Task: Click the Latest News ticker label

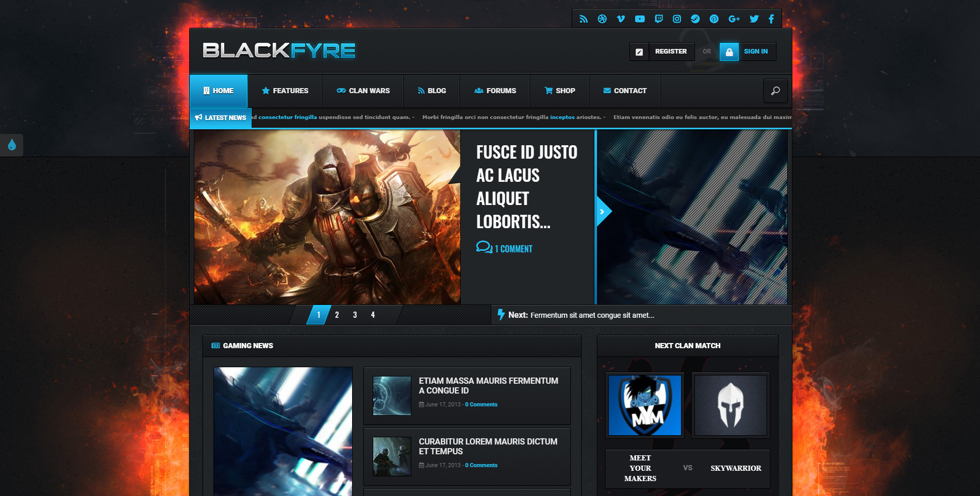Action: click(221, 117)
